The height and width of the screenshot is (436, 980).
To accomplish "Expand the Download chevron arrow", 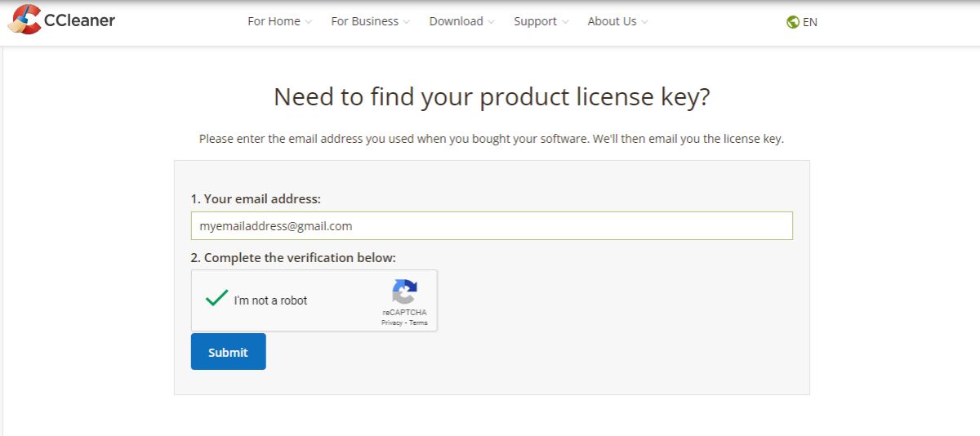I will (x=492, y=22).
